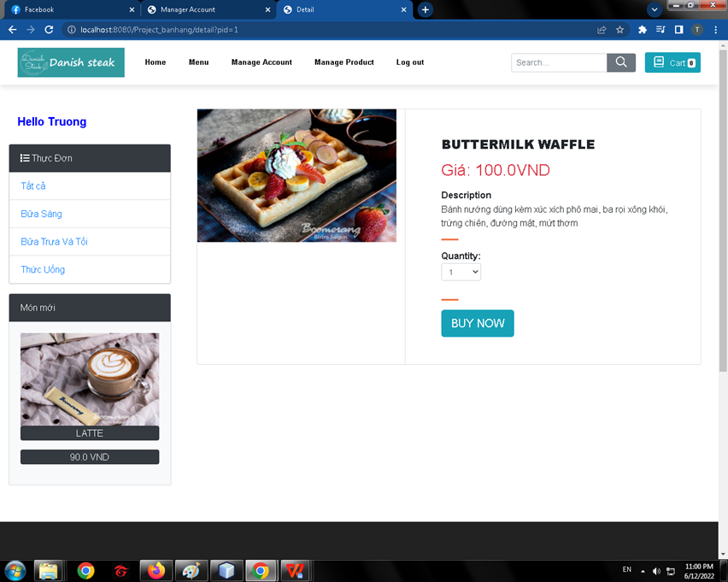Switch to the Manager Account tab
The height and width of the screenshot is (582, 728).
pos(207,9)
